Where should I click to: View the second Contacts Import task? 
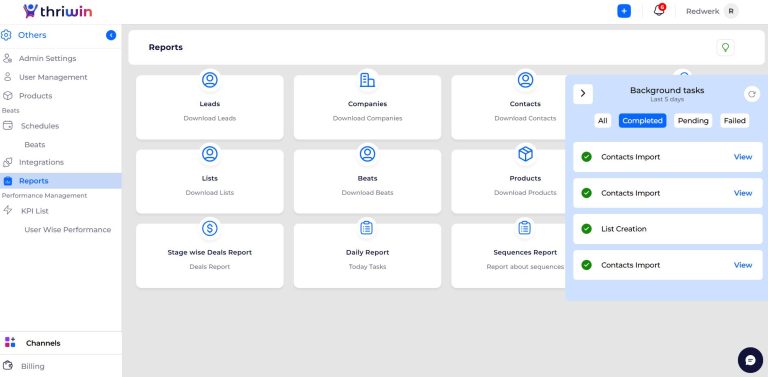[x=743, y=193]
